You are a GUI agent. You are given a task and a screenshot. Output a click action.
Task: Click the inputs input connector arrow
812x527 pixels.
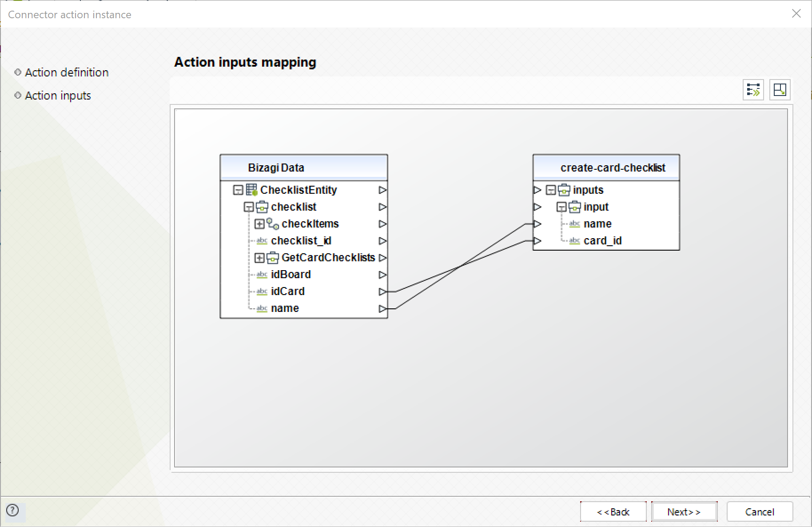point(537,190)
